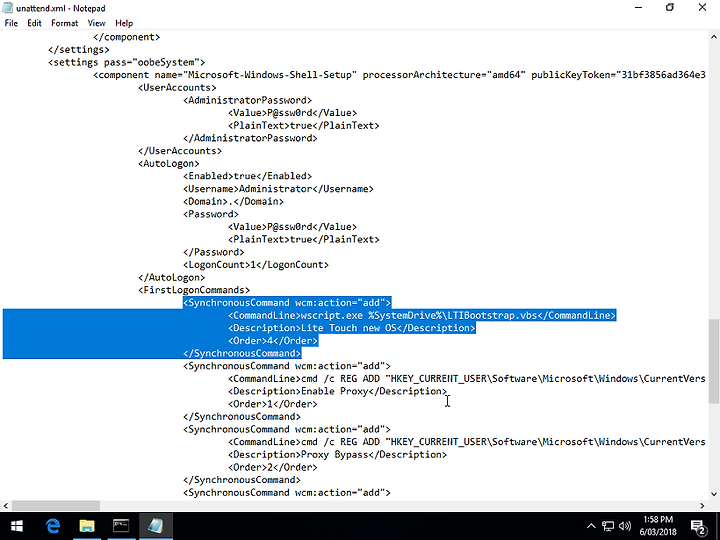Click the <Enabled>true</Enabled> line

pos(248,176)
